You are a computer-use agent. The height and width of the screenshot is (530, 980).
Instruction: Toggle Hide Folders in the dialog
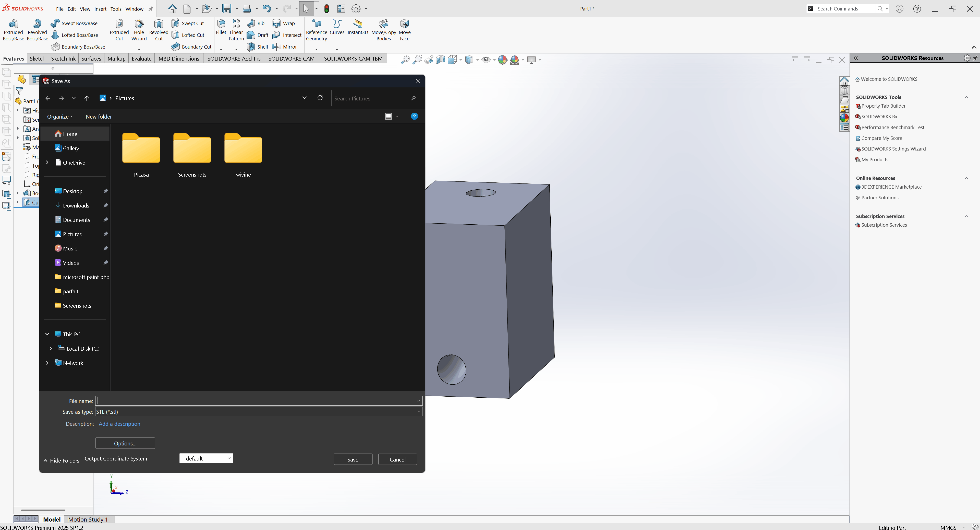click(x=62, y=460)
